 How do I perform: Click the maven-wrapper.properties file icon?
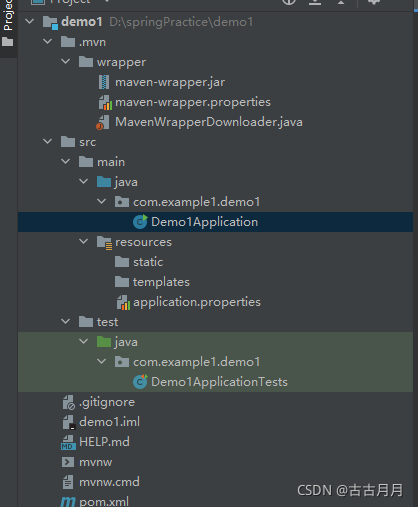tap(105, 102)
